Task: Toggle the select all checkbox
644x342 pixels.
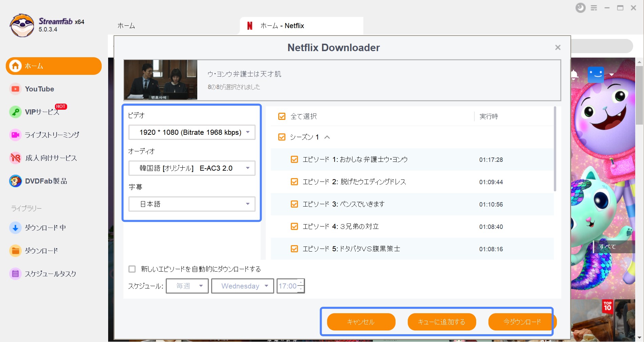Action: coord(282,116)
